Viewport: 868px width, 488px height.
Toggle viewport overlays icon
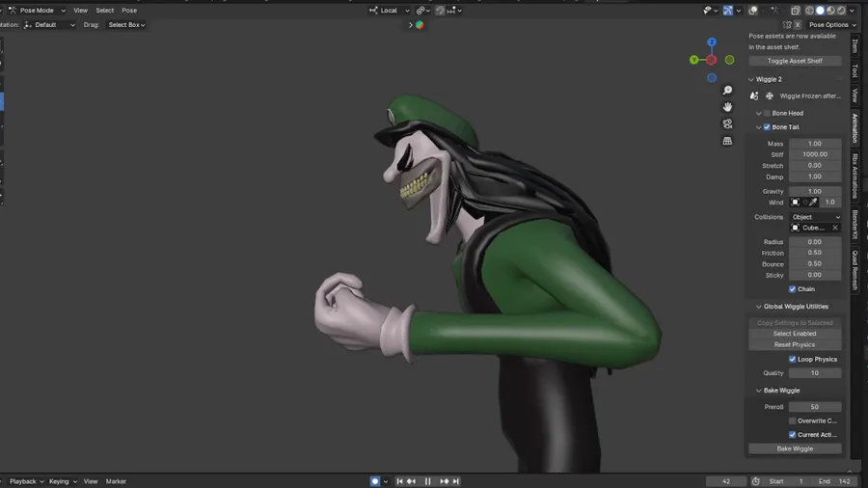click(x=753, y=11)
